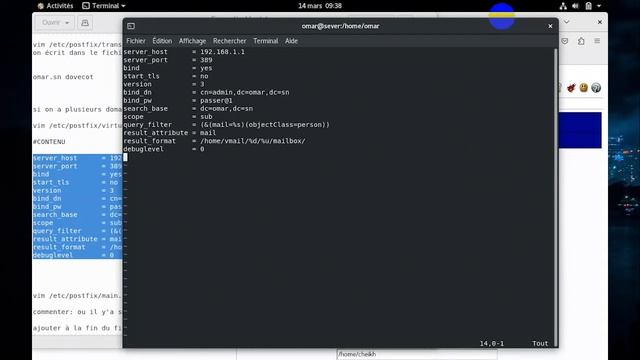This screenshot has height=360, width=640.
Task: Open the extensions puzzle icon in the browser
Action: tap(581, 41)
